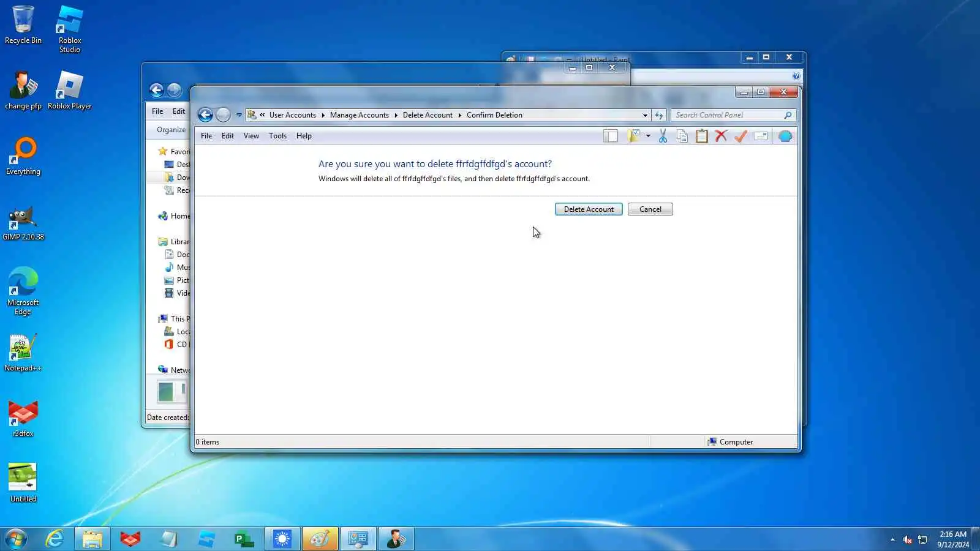Open the Edit menu in the Explorer window
This screenshot has width=980, height=551.
tap(178, 111)
